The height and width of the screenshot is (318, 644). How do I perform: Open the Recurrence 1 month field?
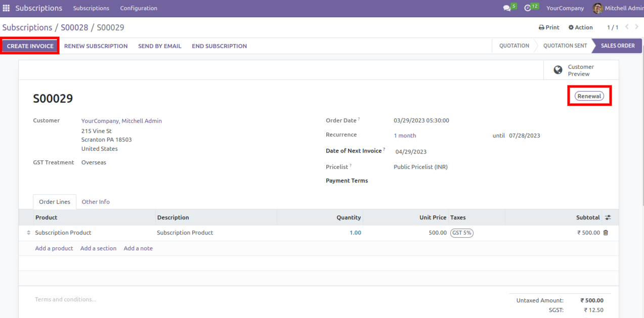pos(405,135)
